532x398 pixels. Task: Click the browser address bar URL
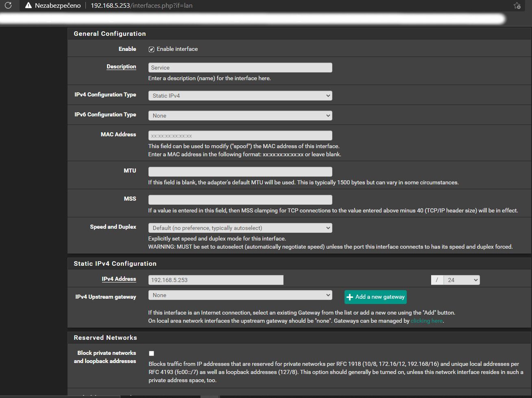click(142, 6)
